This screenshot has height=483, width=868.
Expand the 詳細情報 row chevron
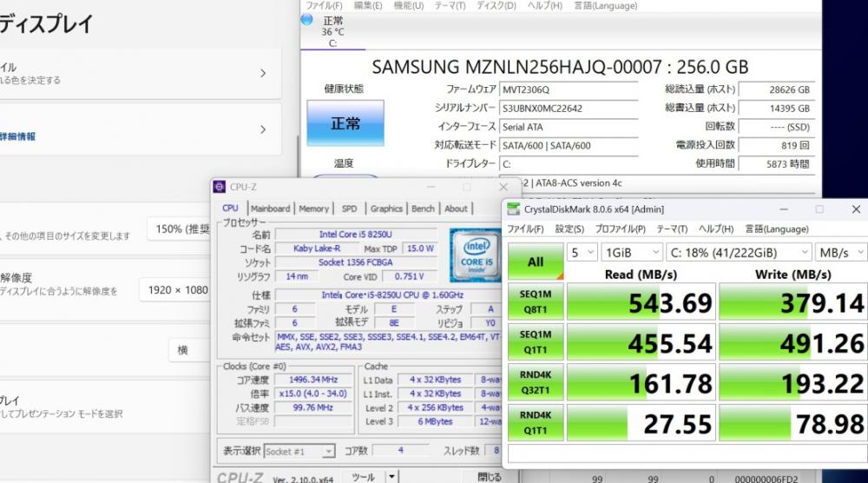click(263, 129)
